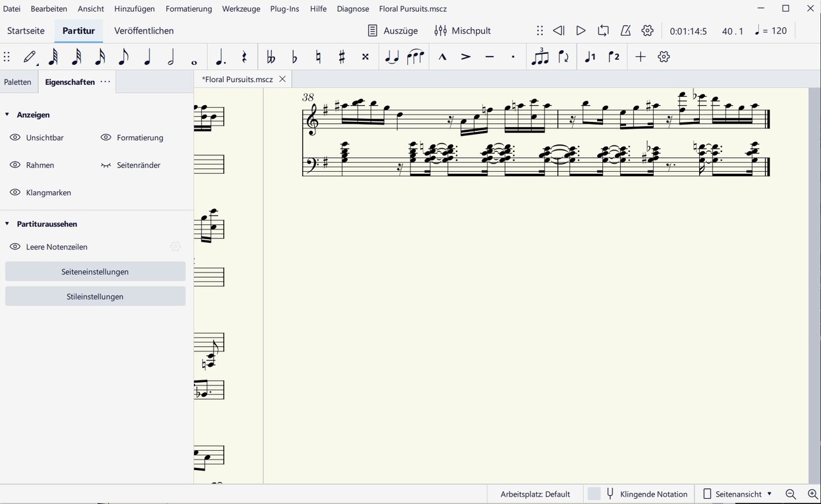Viewport: 821px width, 504px height.
Task: Open Stileinstellungen
Action: pyautogui.click(x=95, y=297)
